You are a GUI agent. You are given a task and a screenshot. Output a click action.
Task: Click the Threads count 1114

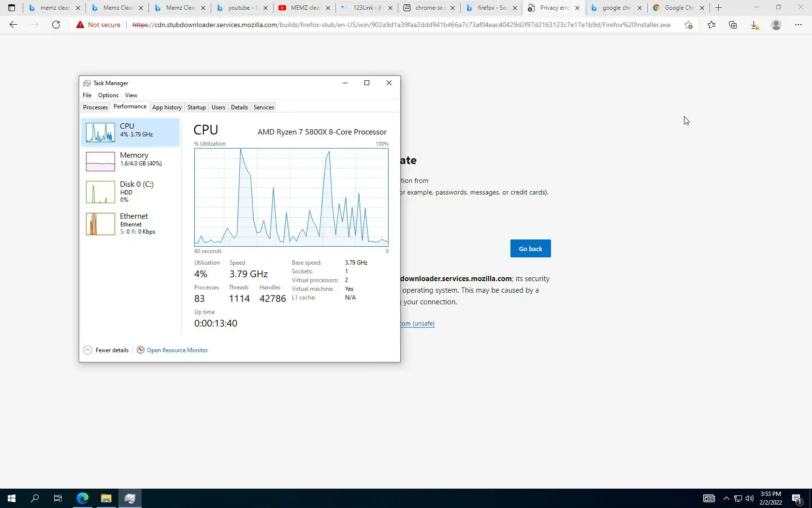click(239, 299)
